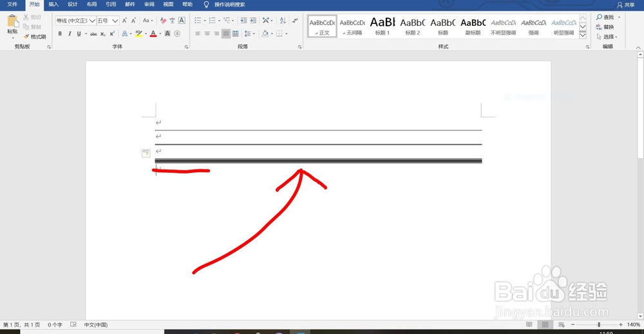Screen dimensions: 644x334
Task: Switch to the Insert (插入) tab
Action: [53, 5]
